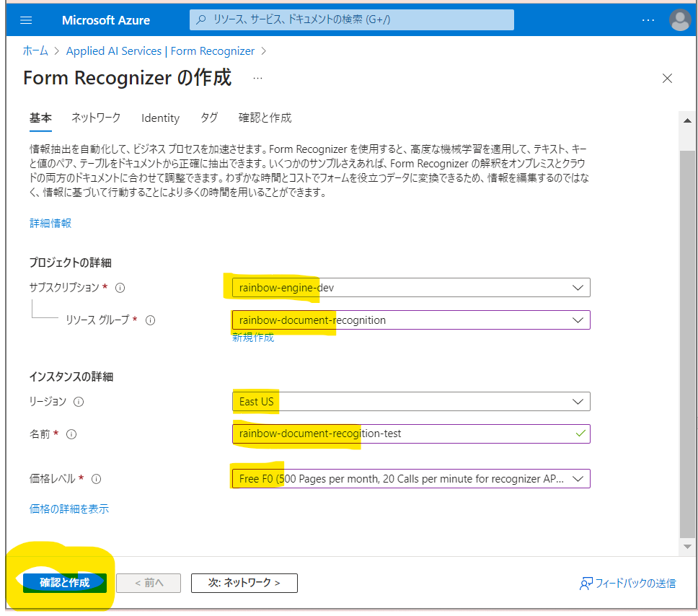Image resolution: width=698 pixels, height=616 pixels.
Task: Show info tooltip for 価格レベル
Action: click(x=96, y=479)
